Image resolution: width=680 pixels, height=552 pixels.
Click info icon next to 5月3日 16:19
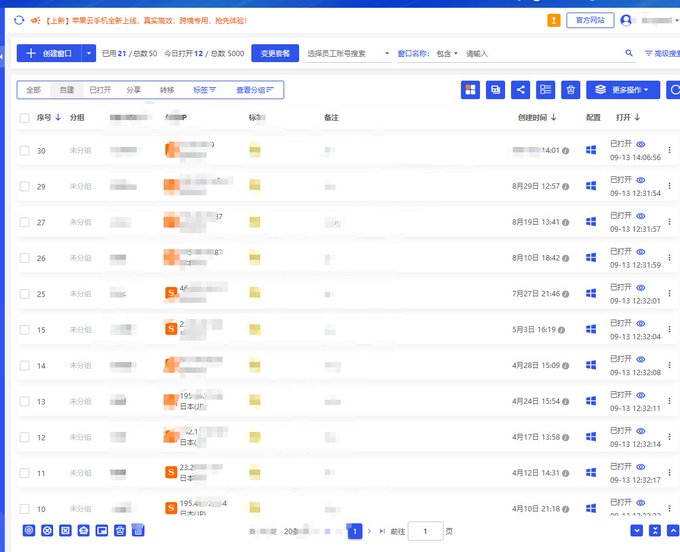tap(561, 330)
